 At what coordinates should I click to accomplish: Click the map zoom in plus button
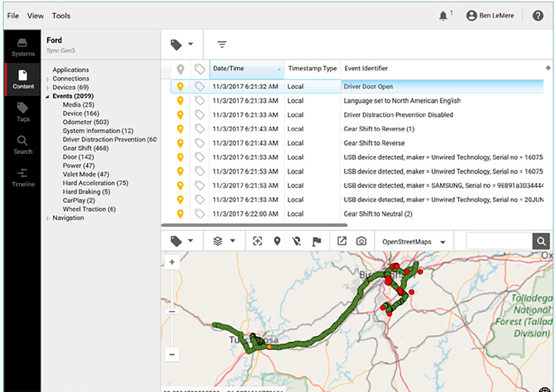172,262
